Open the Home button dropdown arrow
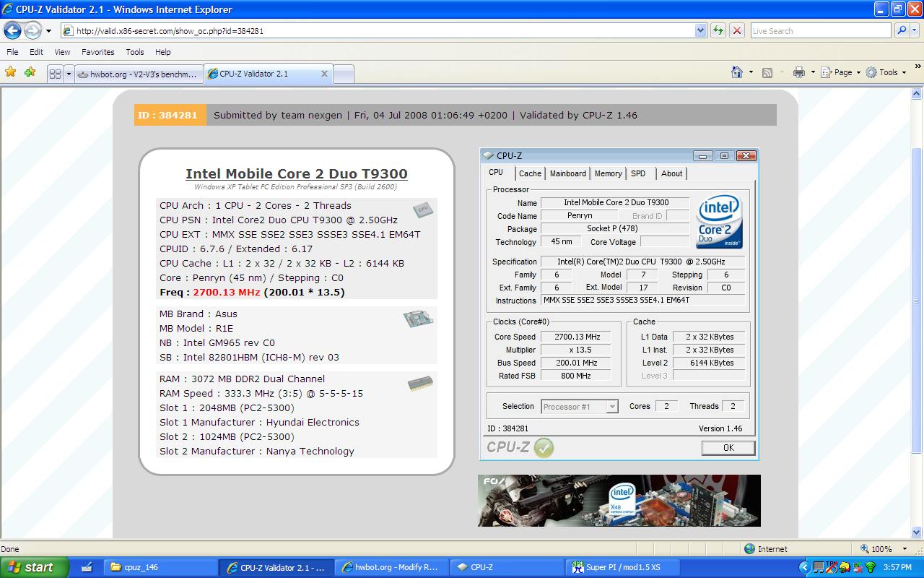 [x=751, y=72]
